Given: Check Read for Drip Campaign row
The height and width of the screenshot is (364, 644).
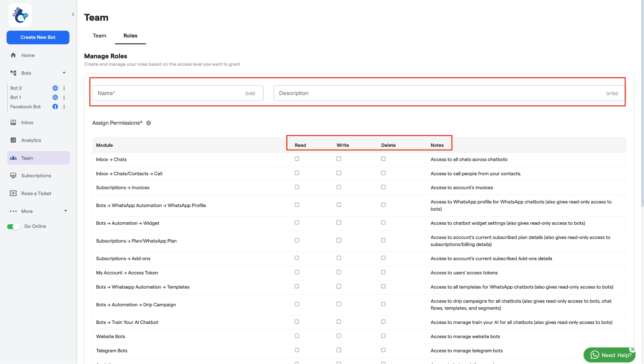Looking at the screenshot, I should 297,304.
